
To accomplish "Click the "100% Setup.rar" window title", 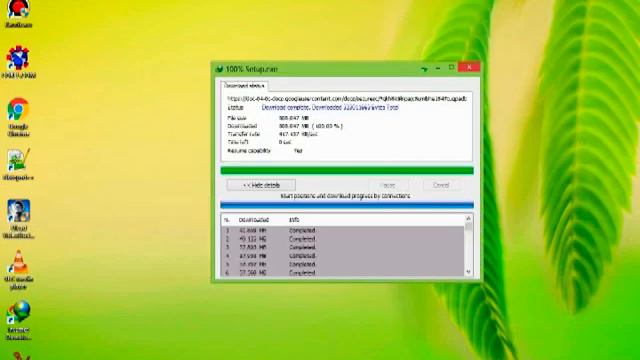I will 251,69.
